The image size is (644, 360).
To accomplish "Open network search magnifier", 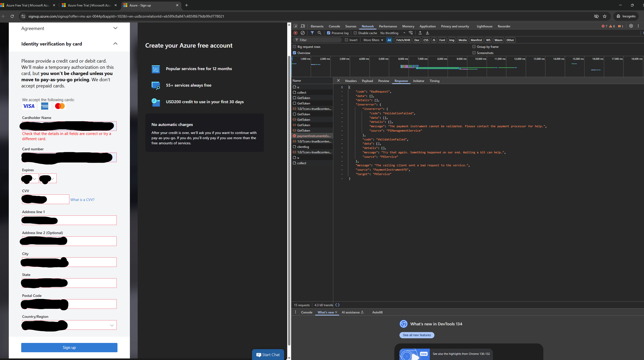I will (x=320, y=33).
